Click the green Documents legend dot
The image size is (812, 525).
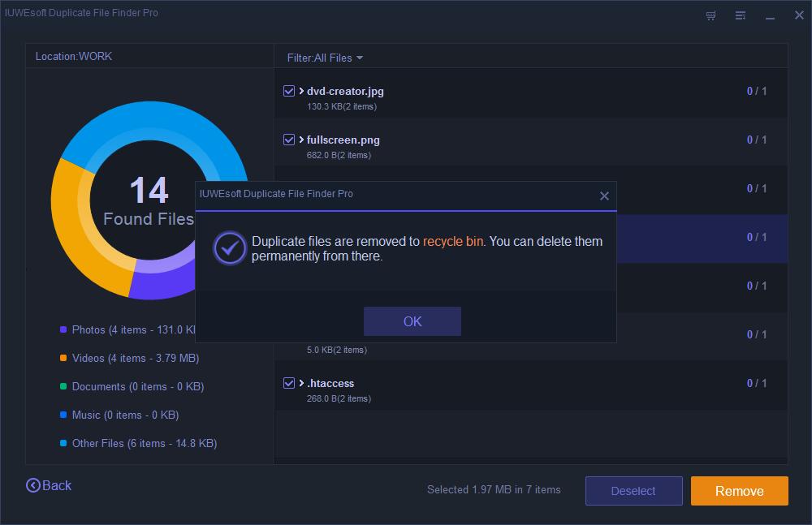(x=63, y=387)
